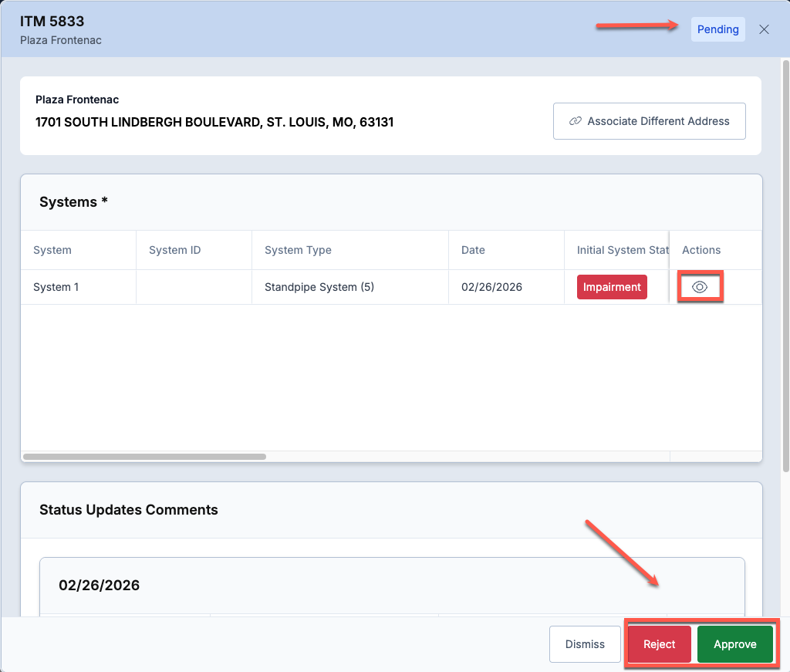This screenshot has height=672, width=790.
Task: Click the Status Updates Comments heading
Action: tap(129, 510)
